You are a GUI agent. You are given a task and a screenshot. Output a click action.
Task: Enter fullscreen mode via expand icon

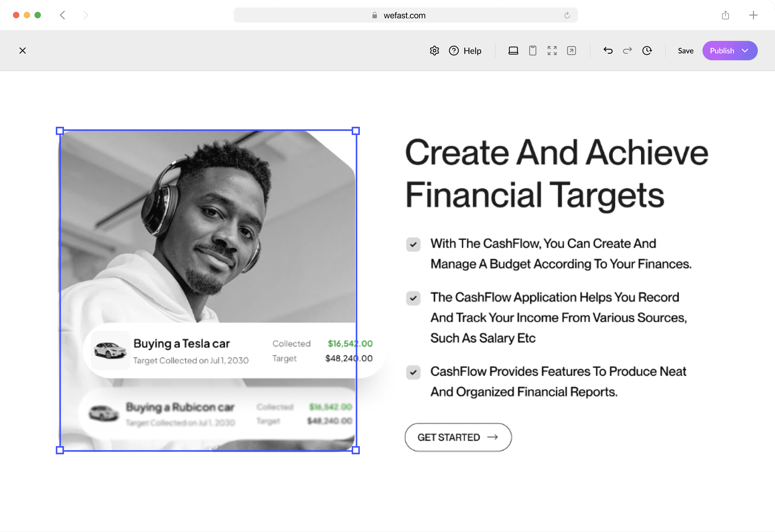tap(552, 51)
